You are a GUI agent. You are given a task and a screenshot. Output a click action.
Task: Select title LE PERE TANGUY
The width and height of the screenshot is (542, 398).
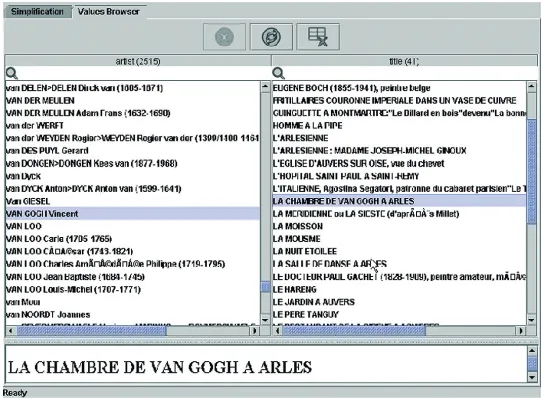coord(399,314)
